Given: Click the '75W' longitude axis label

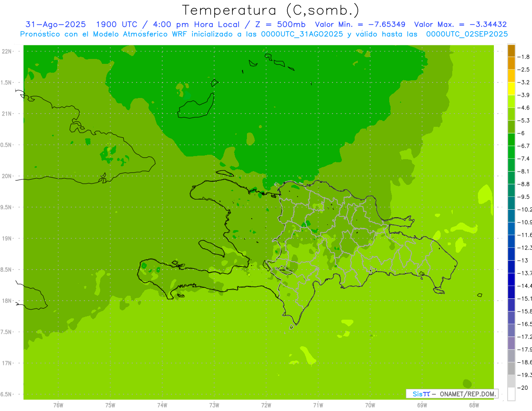Looking at the screenshot, I should 110,405.
